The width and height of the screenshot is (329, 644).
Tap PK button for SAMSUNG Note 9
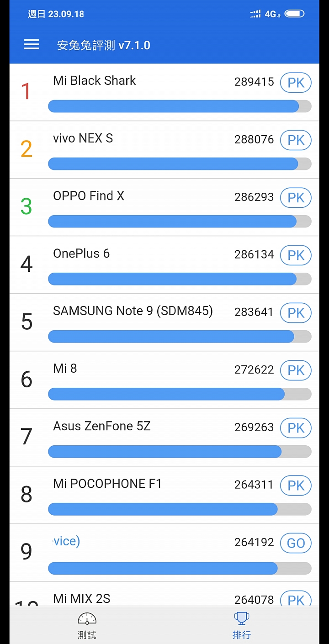(296, 313)
